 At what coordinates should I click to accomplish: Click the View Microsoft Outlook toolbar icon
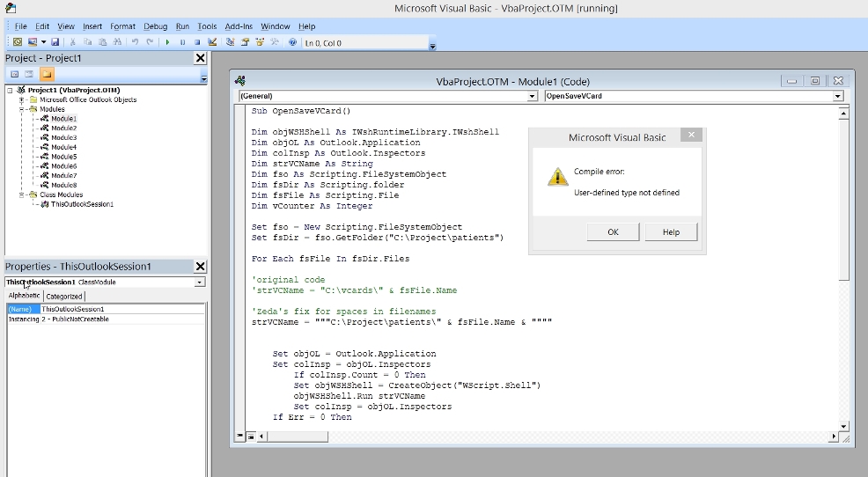pos(17,42)
